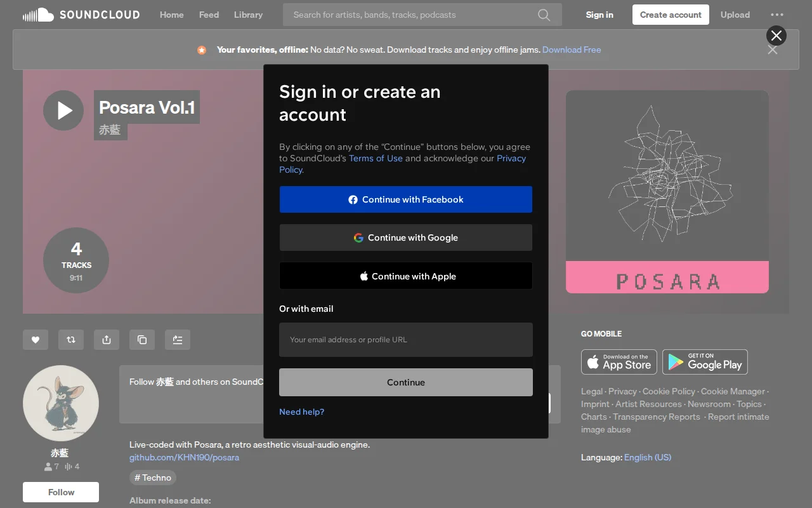Click the email address or profile URL field
Image resolution: width=812 pixels, height=508 pixels.
pos(406,340)
